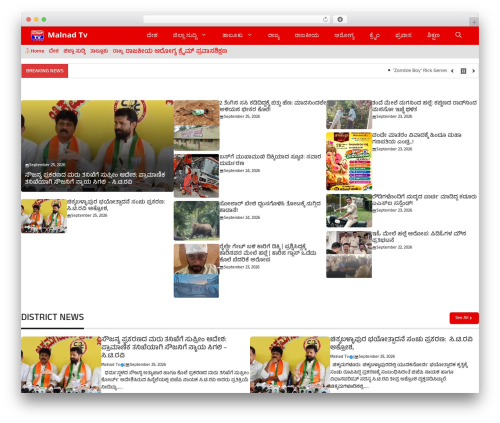Open the headline beside the motorcycle policeman thumbnail

[x=424, y=200]
